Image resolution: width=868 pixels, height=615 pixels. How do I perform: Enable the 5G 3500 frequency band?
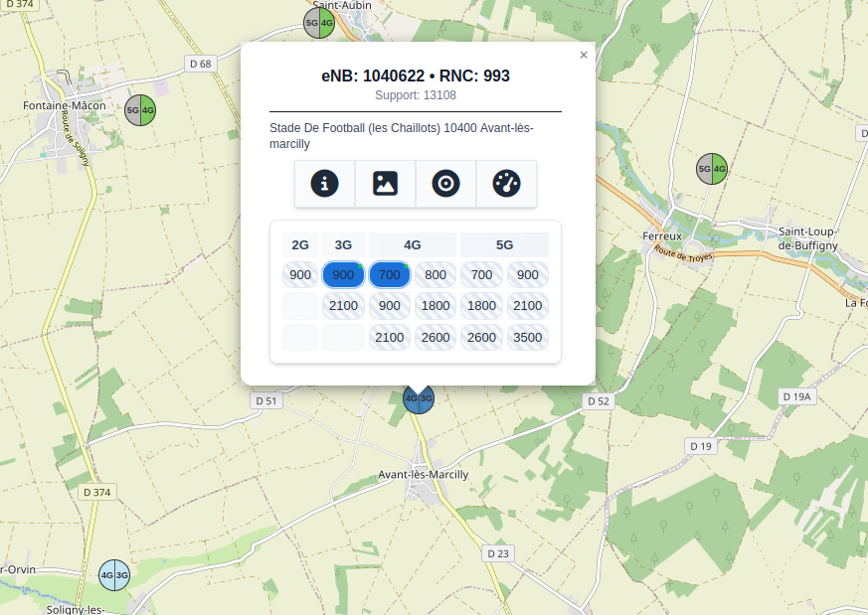[527, 338]
